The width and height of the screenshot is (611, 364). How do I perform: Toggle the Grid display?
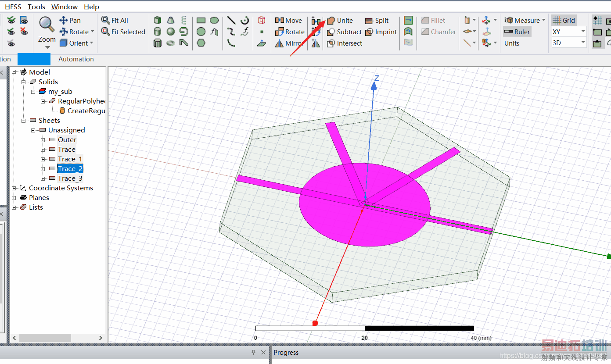(x=564, y=21)
